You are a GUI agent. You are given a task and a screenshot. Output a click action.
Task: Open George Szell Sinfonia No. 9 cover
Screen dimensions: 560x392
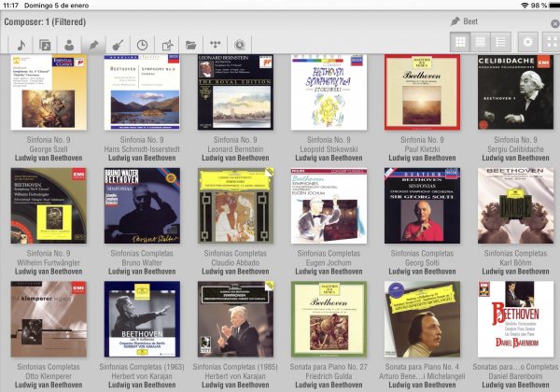[49, 92]
